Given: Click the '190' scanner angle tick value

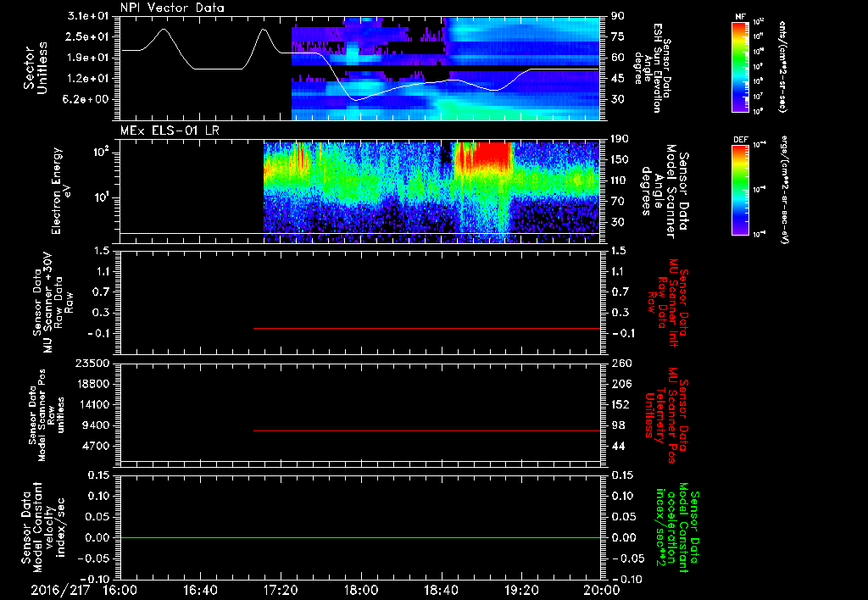Looking at the screenshot, I should click(620, 139).
